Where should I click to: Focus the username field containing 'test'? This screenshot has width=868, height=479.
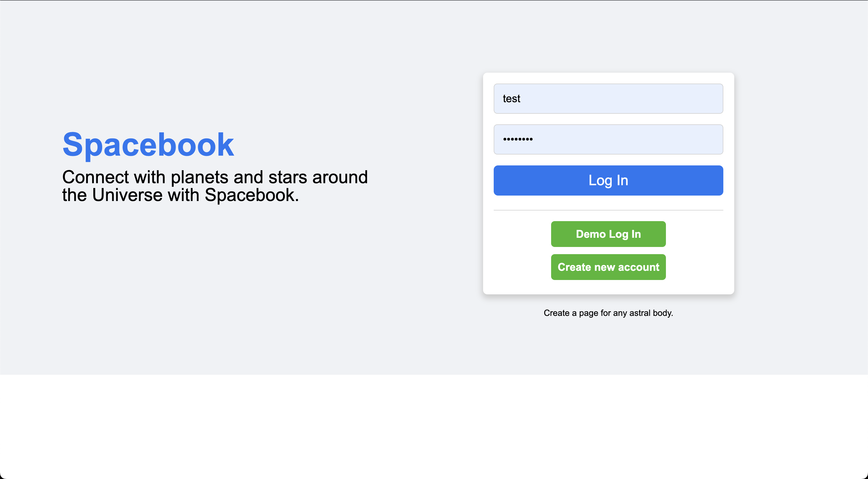(608, 99)
